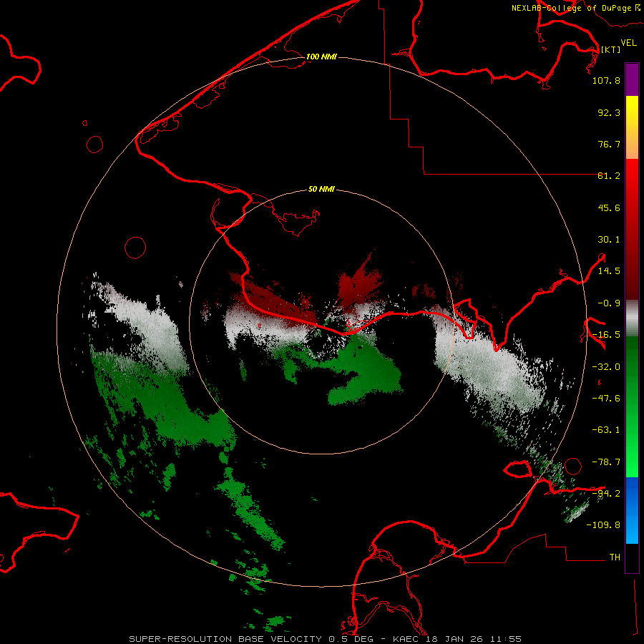Click the 45.6 velocity scale value

[609, 208]
